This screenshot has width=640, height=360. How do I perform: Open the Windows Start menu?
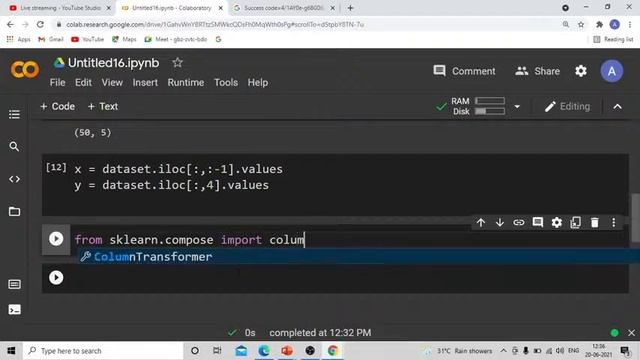coord(11,351)
